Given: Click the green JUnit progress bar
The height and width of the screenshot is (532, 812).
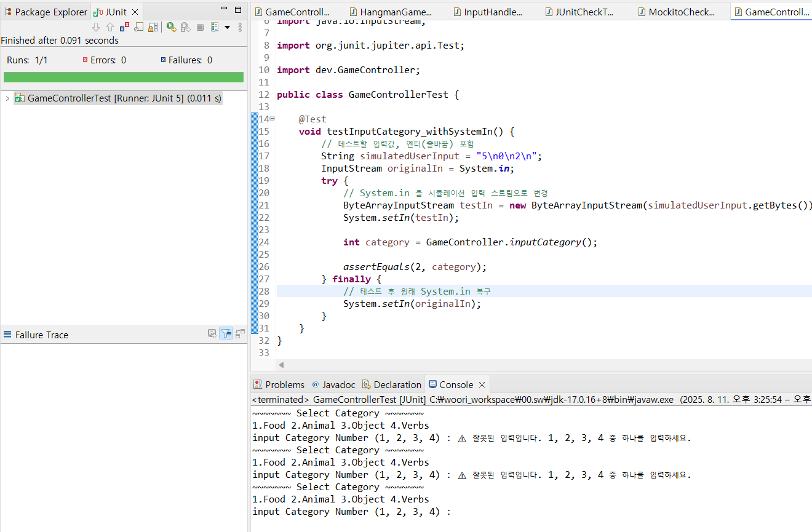Looking at the screenshot, I should pyautogui.click(x=124, y=77).
